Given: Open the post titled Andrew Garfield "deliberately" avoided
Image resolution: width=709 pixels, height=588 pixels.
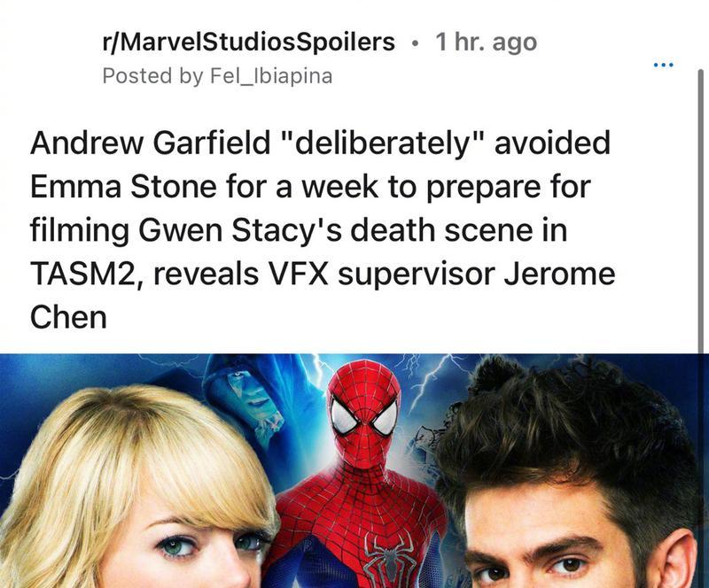Looking at the screenshot, I should point(323,229).
